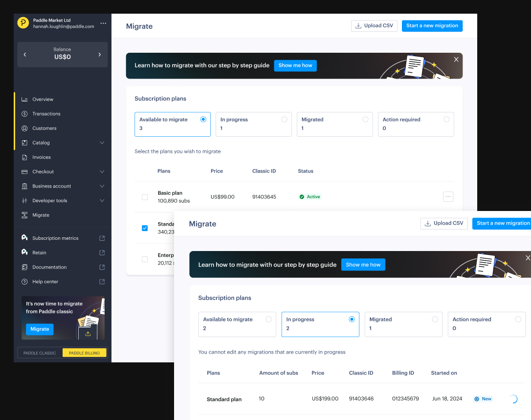The height and width of the screenshot is (420, 531).
Task: Open the Overview page
Action: click(43, 99)
